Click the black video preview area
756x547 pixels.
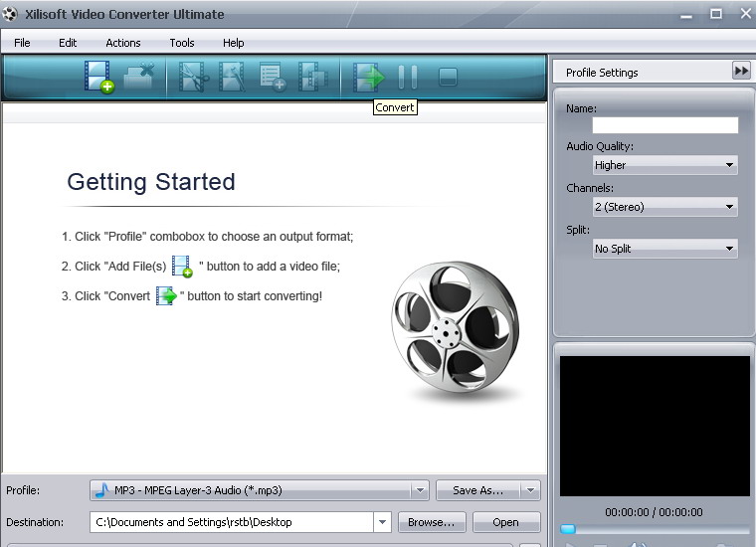[655, 426]
